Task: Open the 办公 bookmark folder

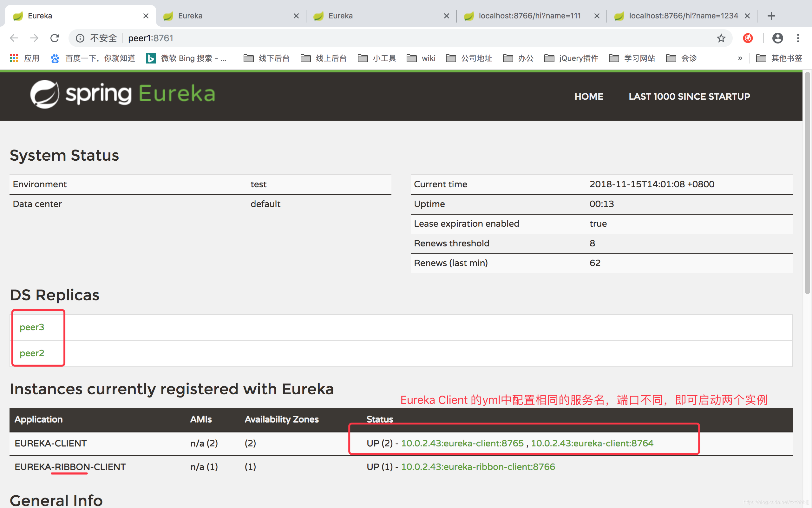Action: pos(518,58)
